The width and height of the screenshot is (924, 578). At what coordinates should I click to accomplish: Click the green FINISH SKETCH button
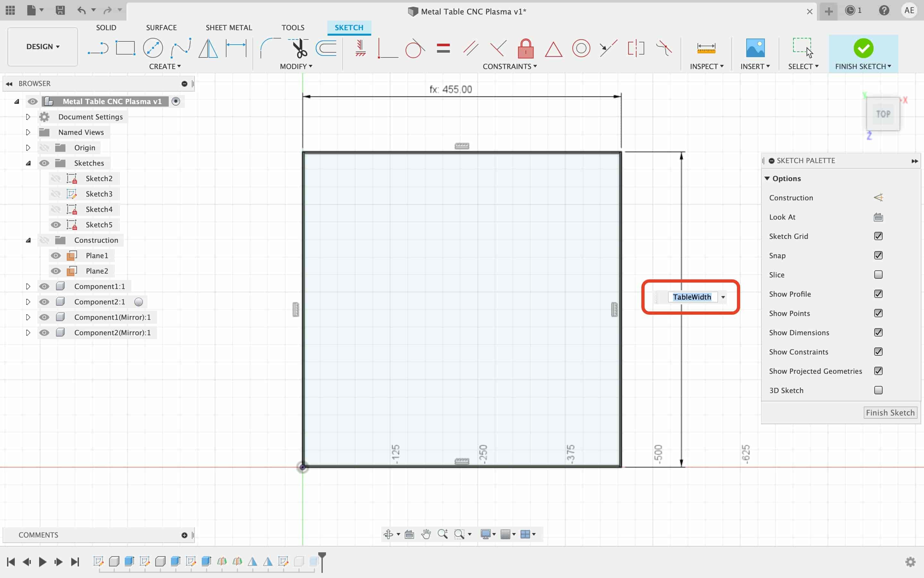(x=863, y=54)
